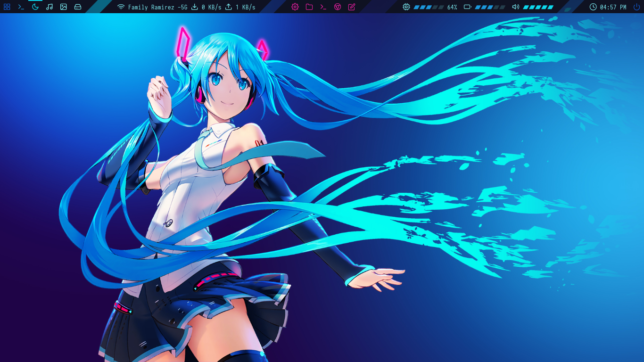Click the 04:57 PM time text
This screenshot has height=362, width=644.
[613, 7]
